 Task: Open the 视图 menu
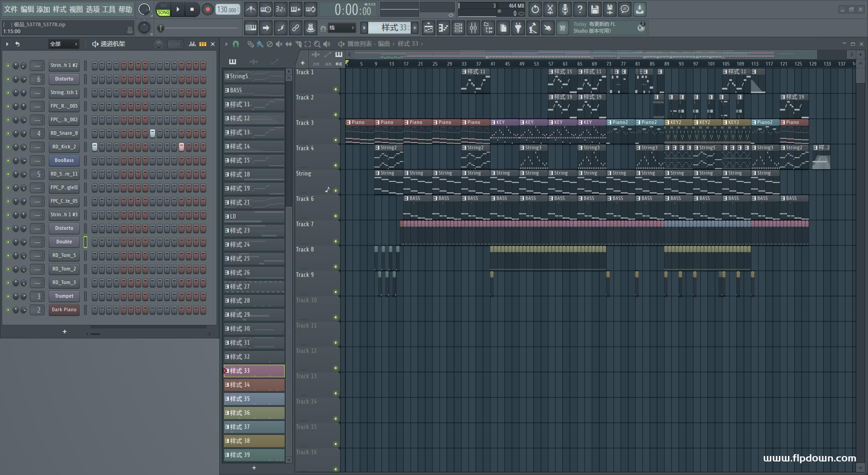coord(76,9)
